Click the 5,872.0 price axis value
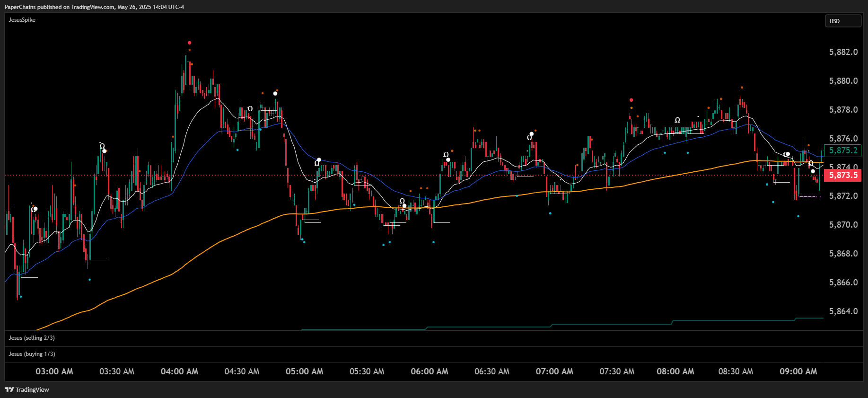Viewport: 868px width, 398px height. 843,196
